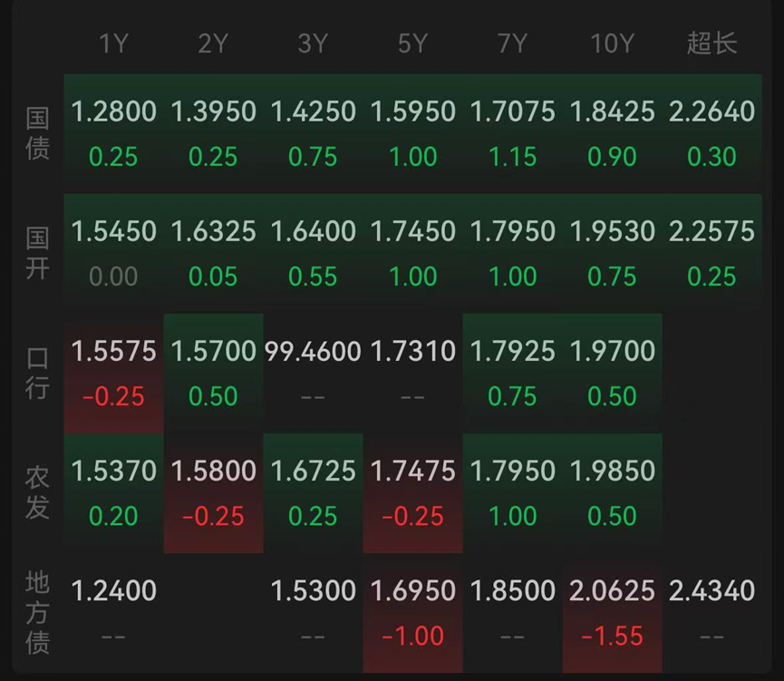Select the 5Y column header

click(x=412, y=42)
